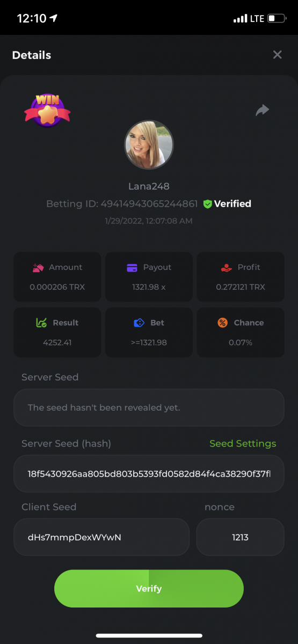Tap the battery indicator in status bar

277,18
